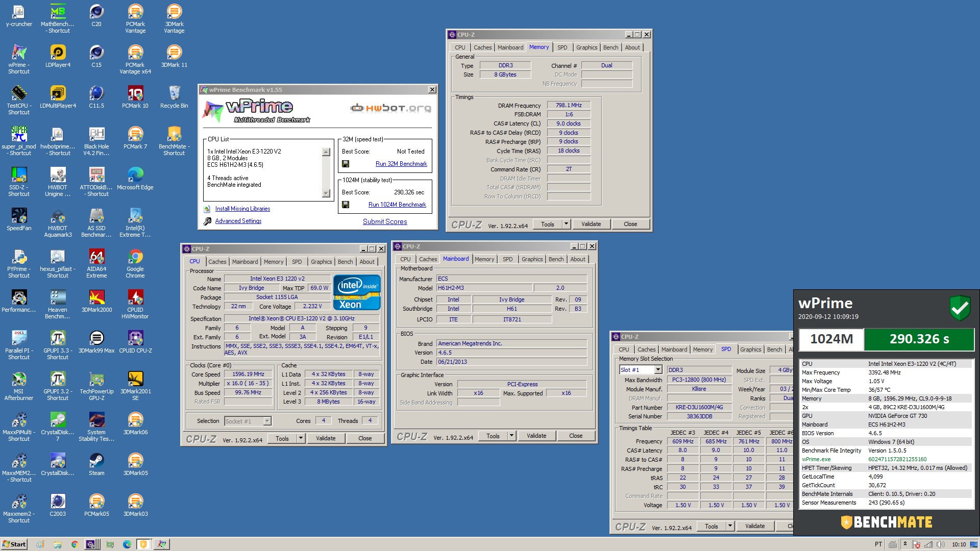Click Close in Mainboard CPU-Z window
This screenshot has height=551, width=980.
tap(576, 436)
